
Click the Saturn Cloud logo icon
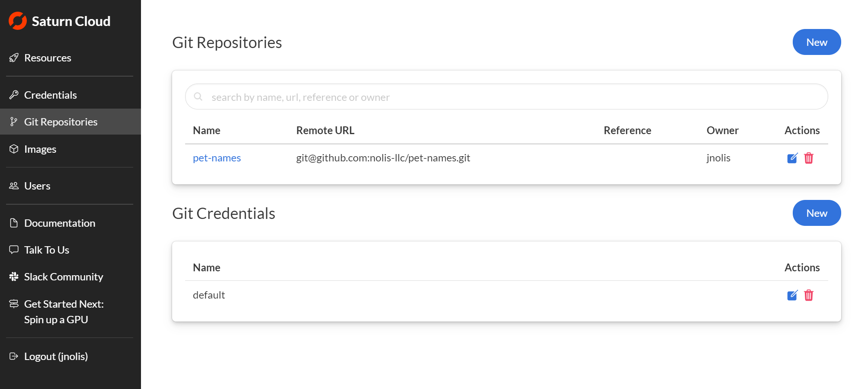(x=18, y=21)
